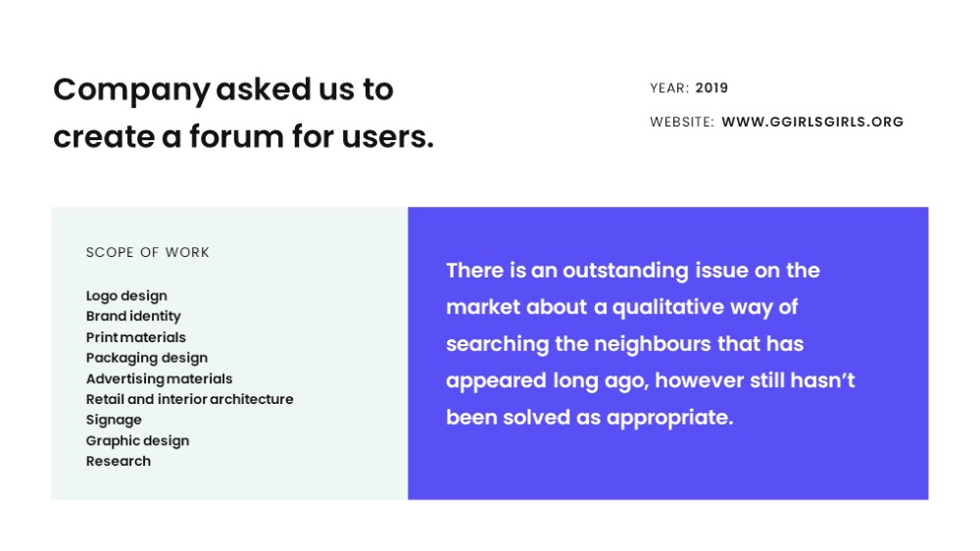
Task: Select the 'Brand identity' list item
Action: click(133, 317)
